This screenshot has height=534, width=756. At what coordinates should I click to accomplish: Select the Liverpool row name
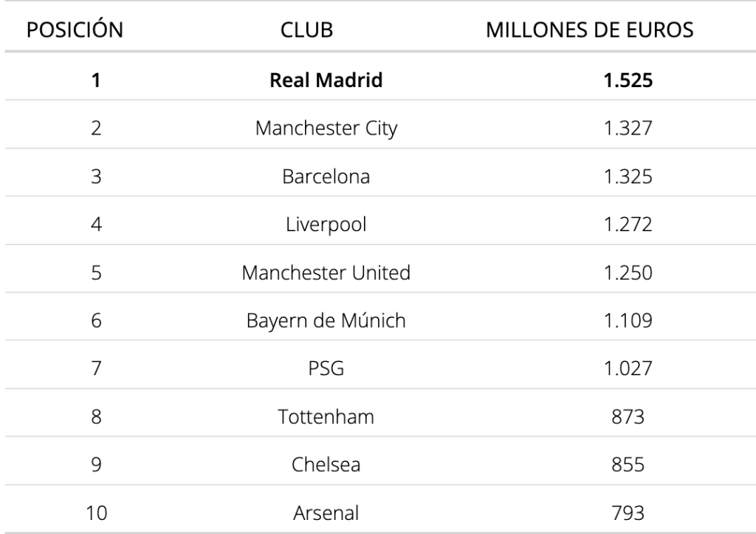click(x=326, y=225)
